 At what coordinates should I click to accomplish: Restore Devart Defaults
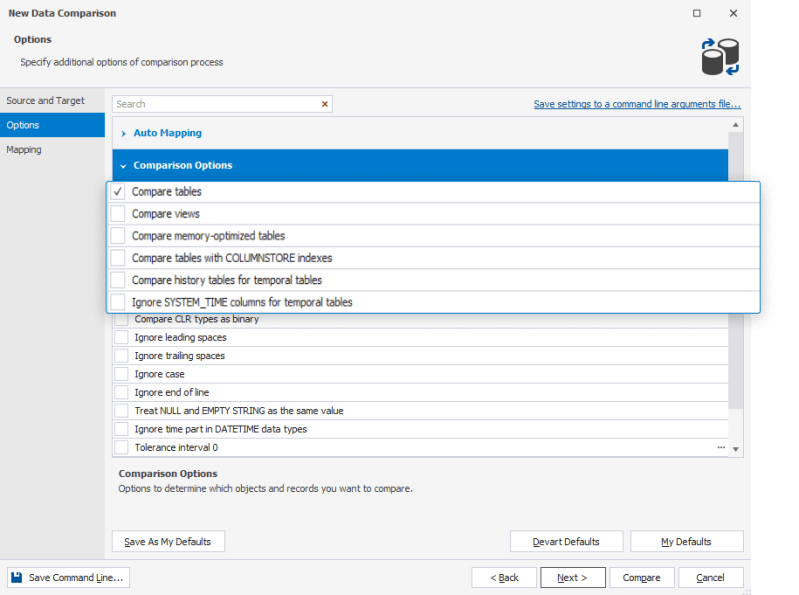566,542
